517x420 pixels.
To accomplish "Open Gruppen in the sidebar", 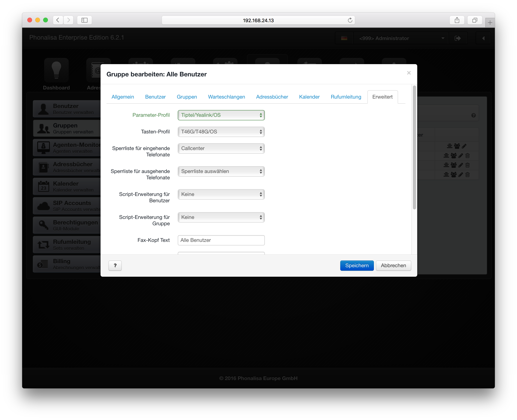I will tap(67, 128).
